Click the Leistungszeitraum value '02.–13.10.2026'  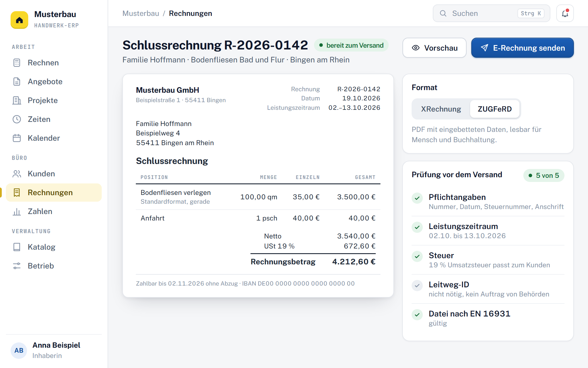tap(354, 108)
